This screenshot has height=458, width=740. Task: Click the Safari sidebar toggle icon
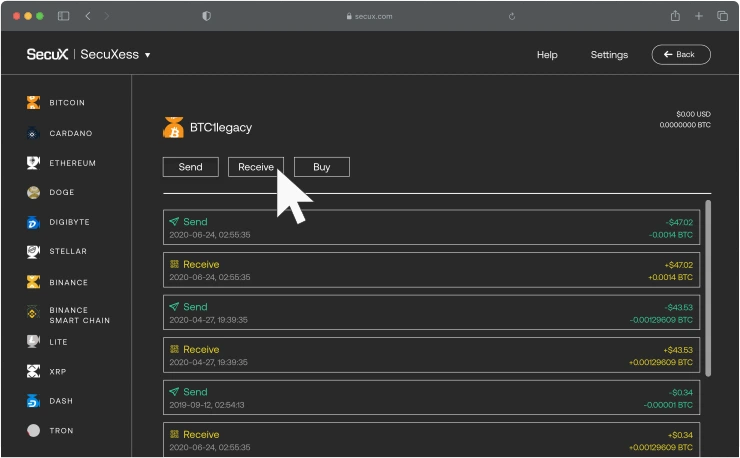click(63, 16)
